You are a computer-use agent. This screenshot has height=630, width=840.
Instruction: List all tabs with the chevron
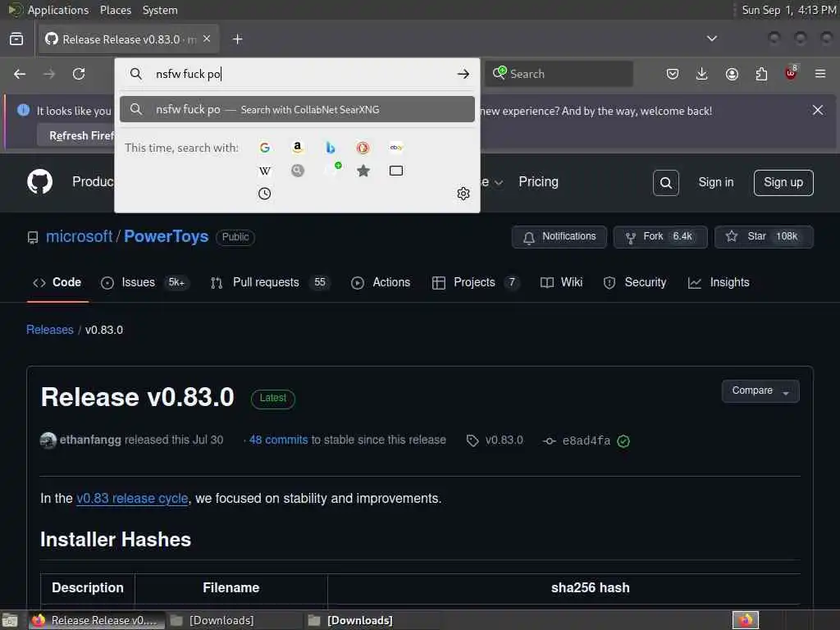coord(712,39)
